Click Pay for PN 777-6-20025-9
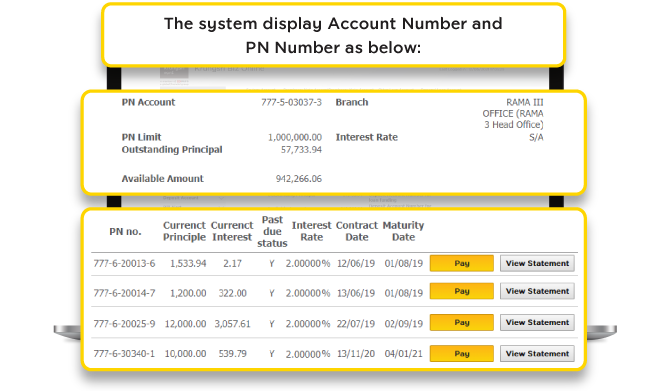The width and height of the screenshot is (662, 391). (461, 322)
